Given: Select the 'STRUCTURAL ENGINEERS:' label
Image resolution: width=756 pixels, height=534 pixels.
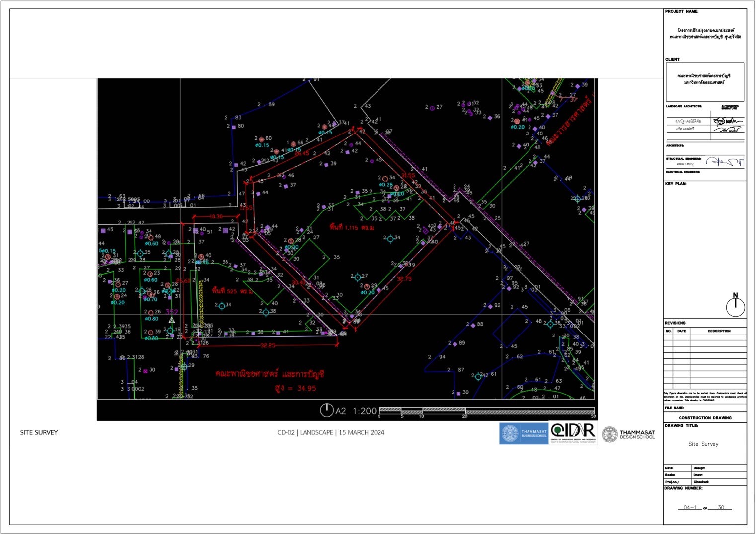Looking at the screenshot, I should click(x=683, y=159).
